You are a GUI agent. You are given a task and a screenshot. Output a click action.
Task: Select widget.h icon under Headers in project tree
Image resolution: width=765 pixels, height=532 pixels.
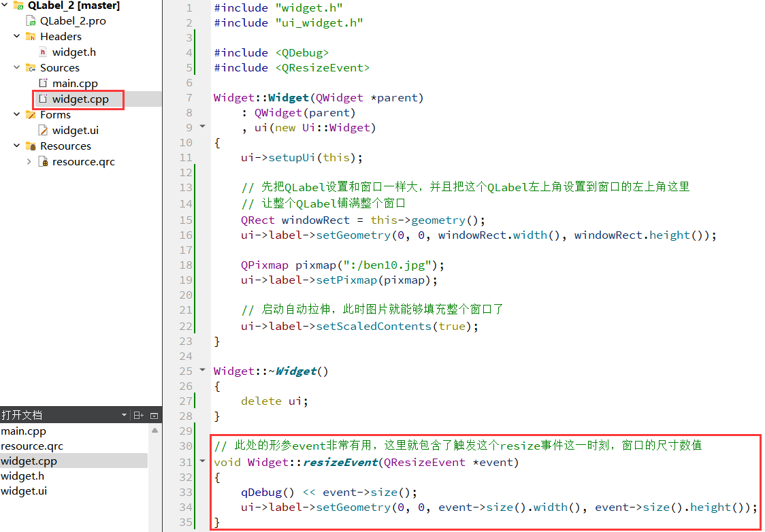[43, 52]
